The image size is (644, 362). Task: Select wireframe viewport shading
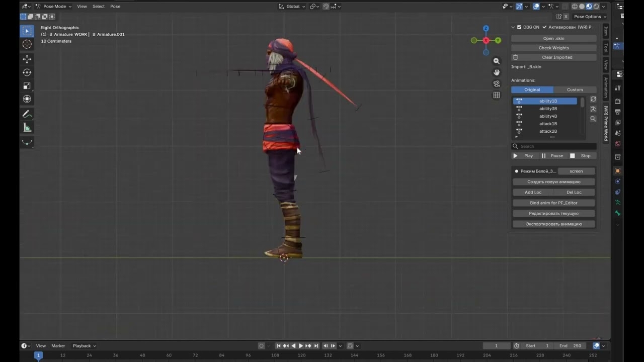point(575,7)
